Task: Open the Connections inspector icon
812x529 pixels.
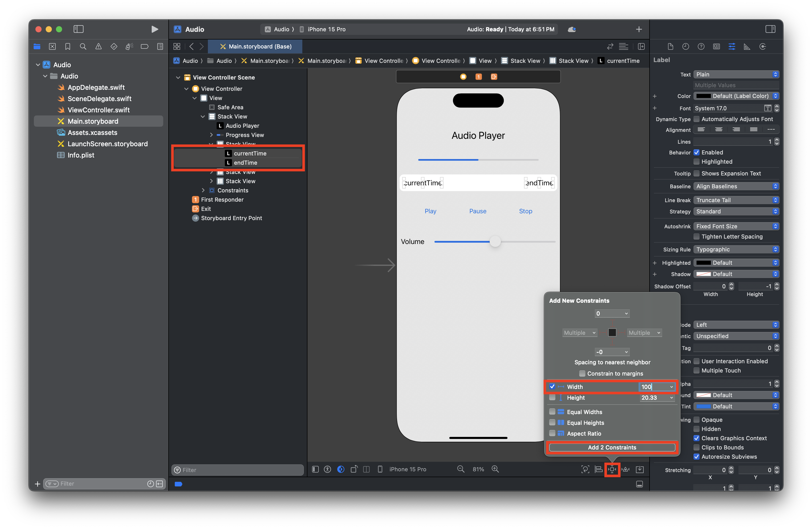Action: 762,46
